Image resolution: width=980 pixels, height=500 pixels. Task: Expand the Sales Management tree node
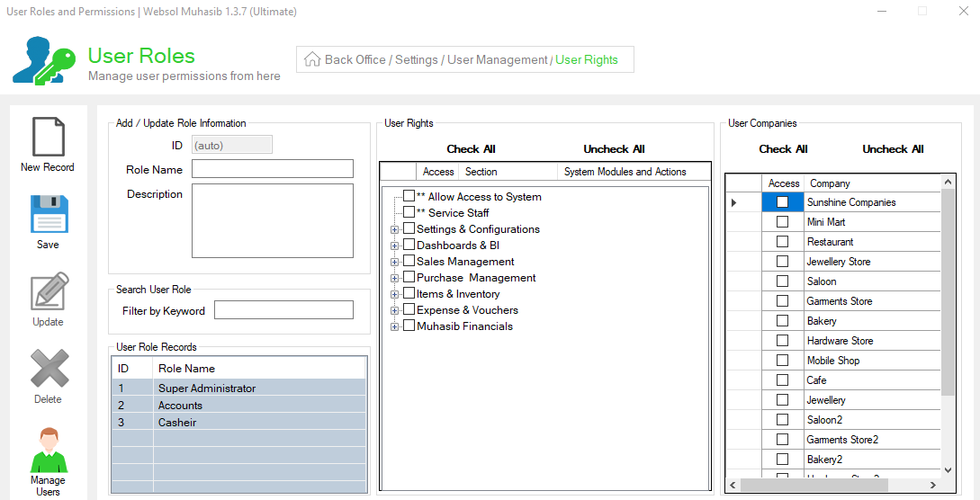pos(394,263)
